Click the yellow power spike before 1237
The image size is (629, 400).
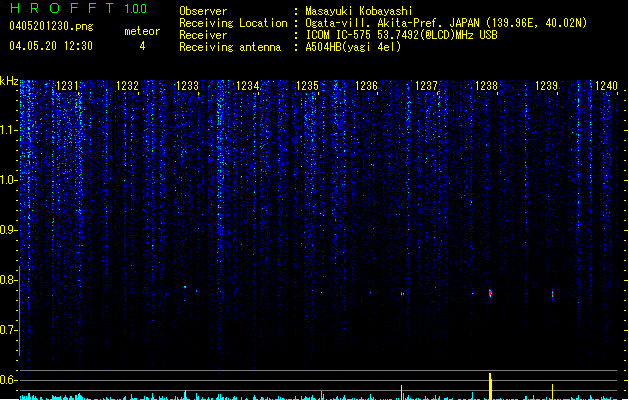(402, 392)
